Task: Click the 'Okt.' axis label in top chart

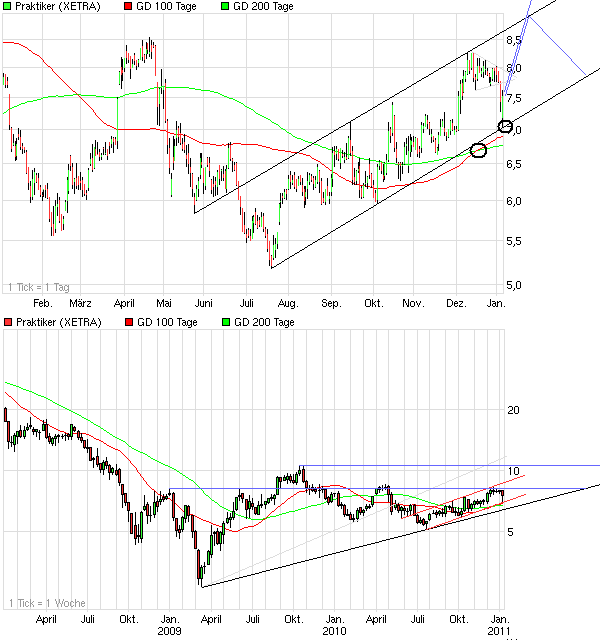Action: (374, 303)
